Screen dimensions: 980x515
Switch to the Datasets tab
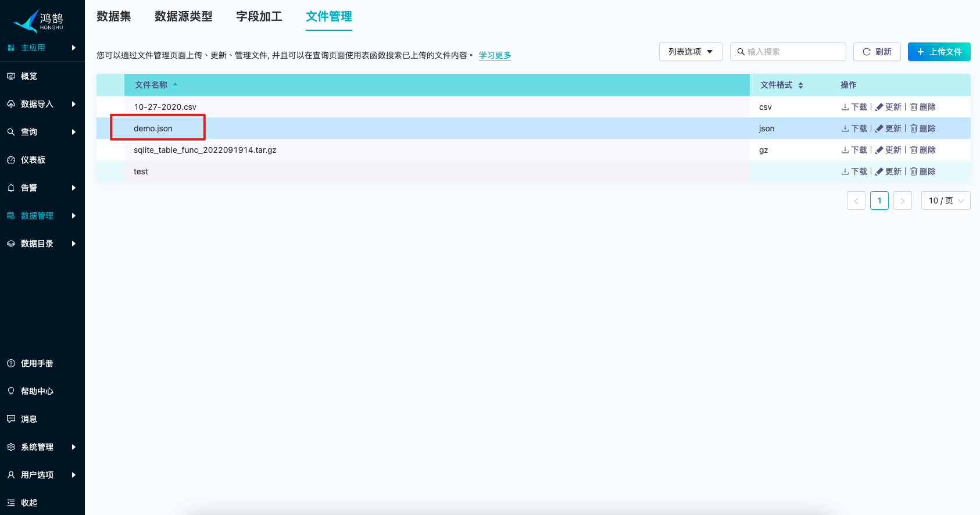(x=114, y=16)
